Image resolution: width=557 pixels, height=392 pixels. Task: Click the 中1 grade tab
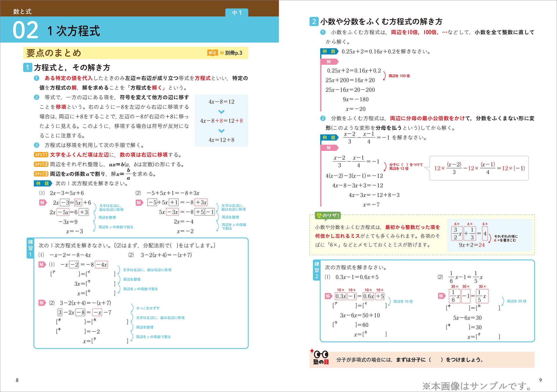(237, 12)
